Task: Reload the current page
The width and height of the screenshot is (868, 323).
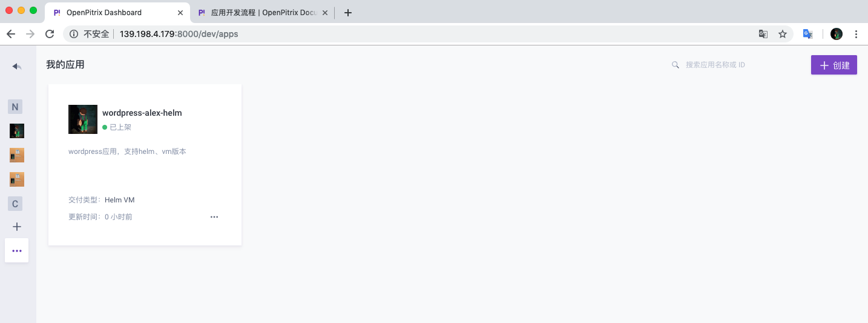Action: click(50, 34)
